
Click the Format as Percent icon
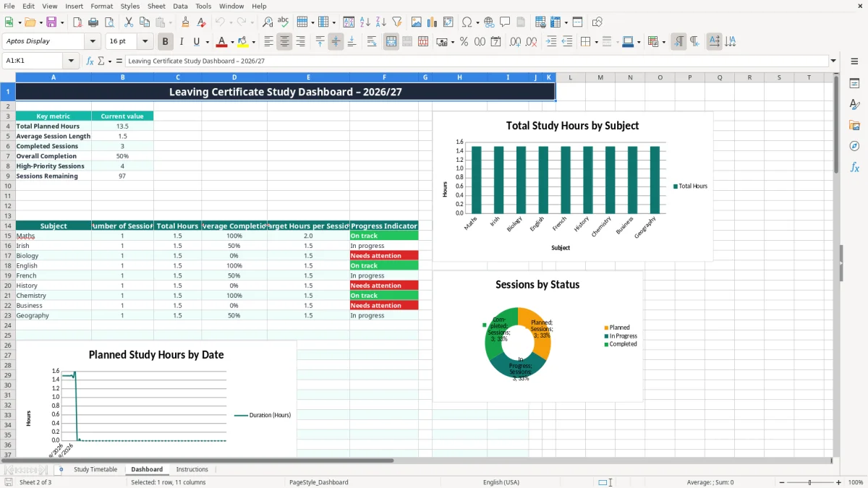pos(464,42)
